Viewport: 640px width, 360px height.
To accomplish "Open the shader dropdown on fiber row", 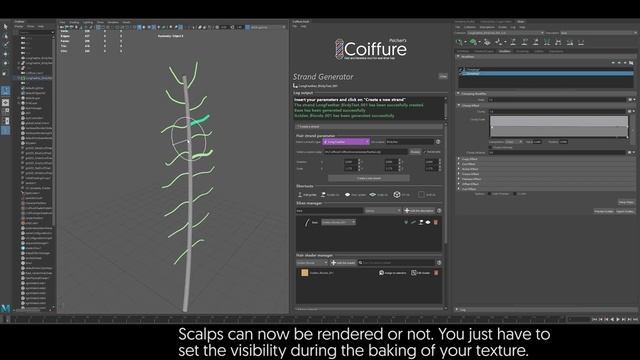I will point(338,222).
